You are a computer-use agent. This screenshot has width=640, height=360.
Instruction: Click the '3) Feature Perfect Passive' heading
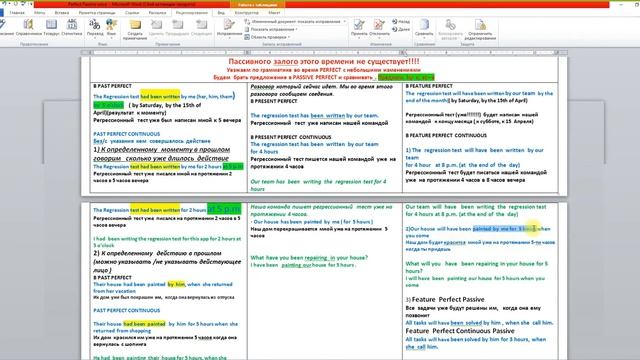point(445,300)
